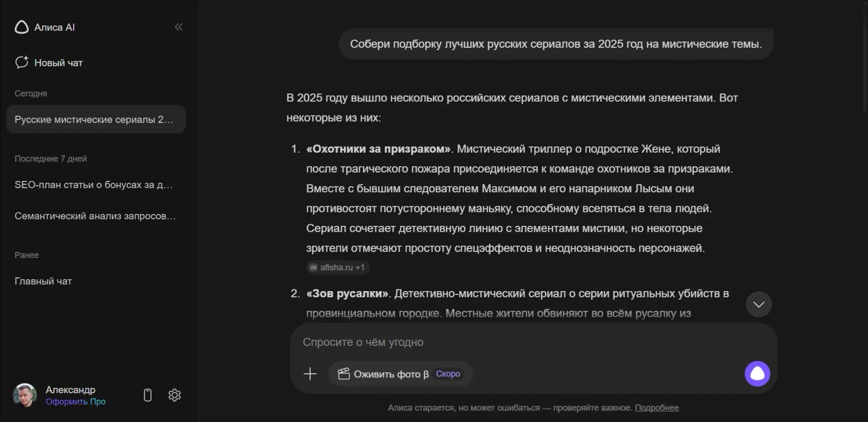Collapse the sidebar with the double chevron
Screen dimensions: 868x422
coord(178,27)
